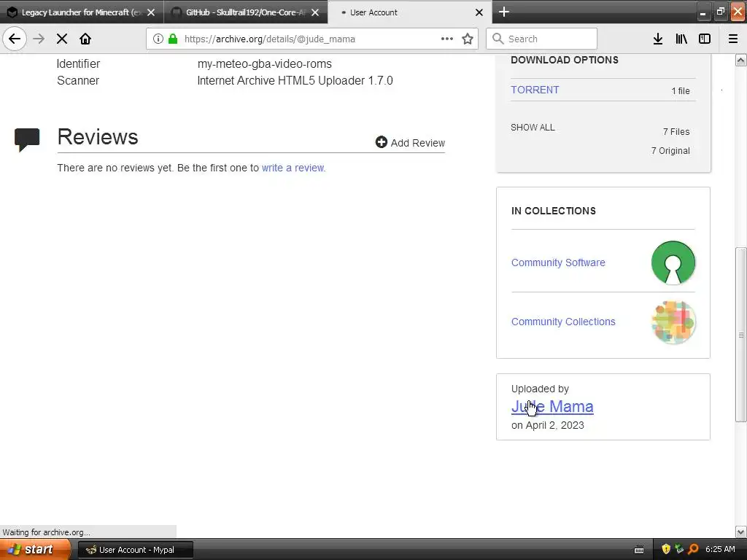This screenshot has width=747, height=560.
Task: Click the page scroll up arrow
Action: coord(740,60)
